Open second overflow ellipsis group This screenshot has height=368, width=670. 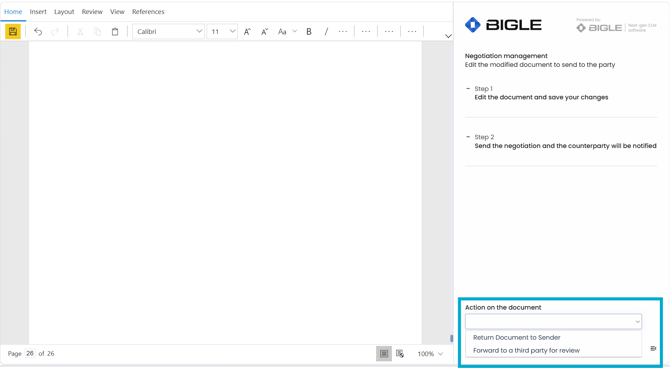coord(366,32)
